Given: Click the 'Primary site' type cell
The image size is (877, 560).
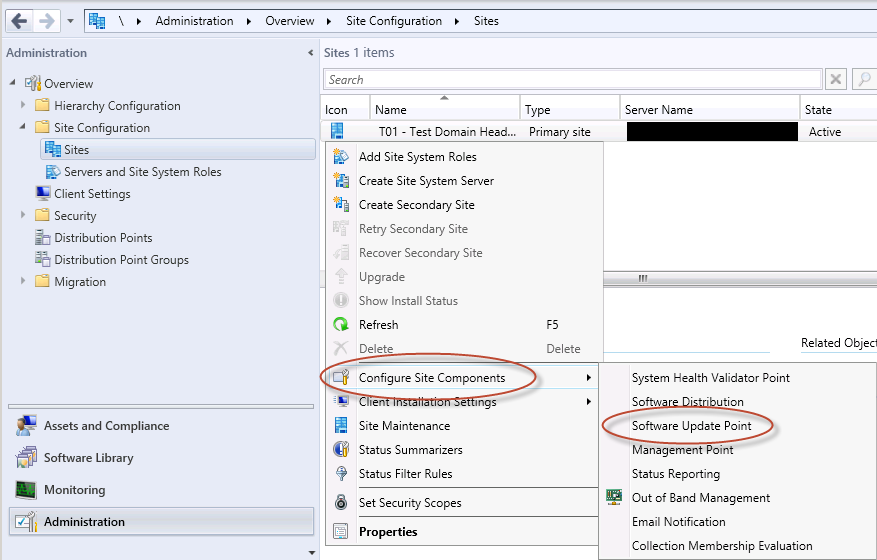Looking at the screenshot, I should click(x=560, y=132).
